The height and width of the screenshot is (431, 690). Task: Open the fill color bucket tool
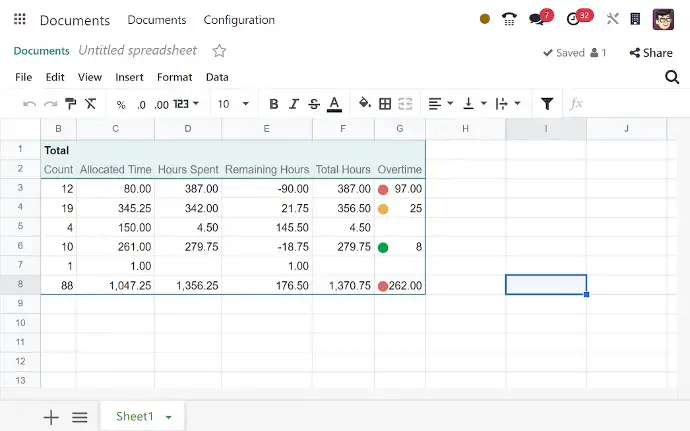point(364,104)
